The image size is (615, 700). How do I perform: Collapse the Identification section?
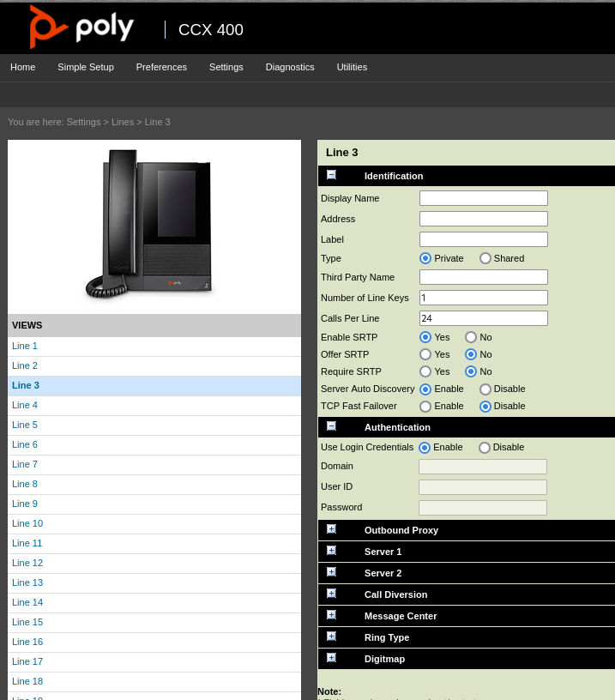pos(331,174)
